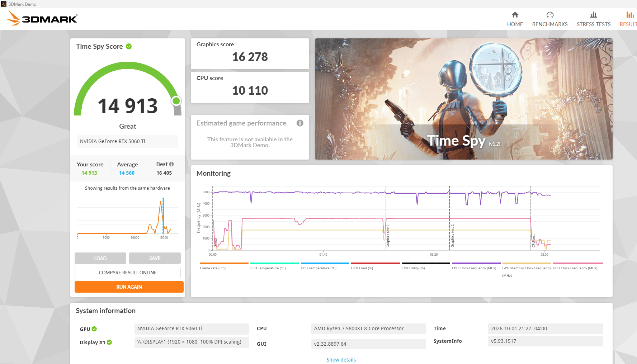Click the Run Again button

pos(129,287)
